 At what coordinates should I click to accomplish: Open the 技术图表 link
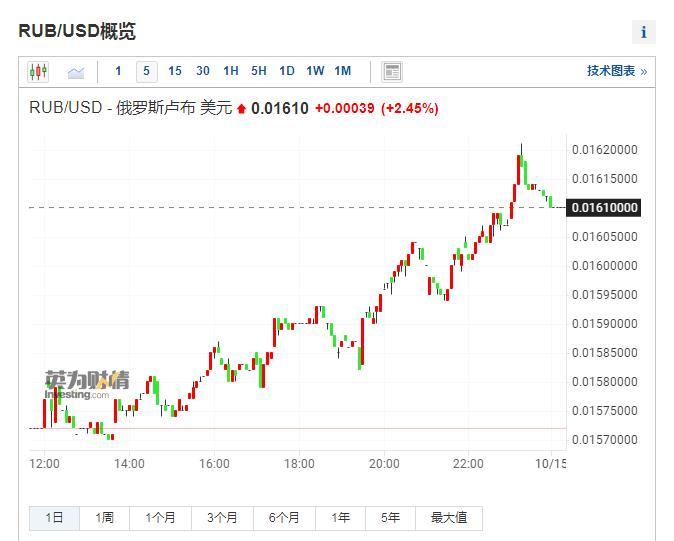pos(616,71)
